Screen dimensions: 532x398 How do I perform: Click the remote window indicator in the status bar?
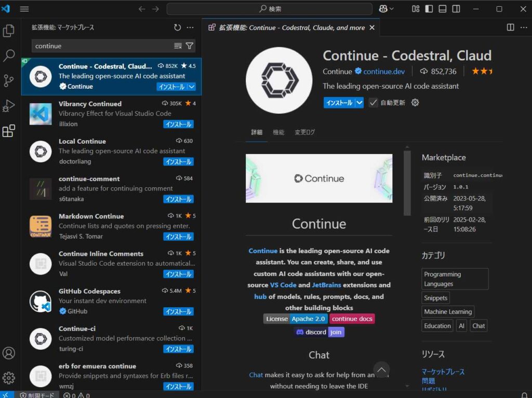(6, 394)
